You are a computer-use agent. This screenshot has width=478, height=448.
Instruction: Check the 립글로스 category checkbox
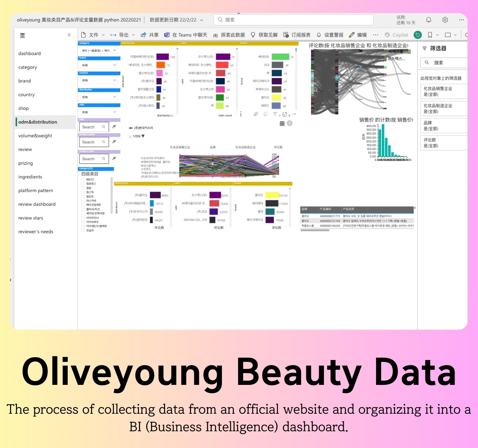point(83,184)
